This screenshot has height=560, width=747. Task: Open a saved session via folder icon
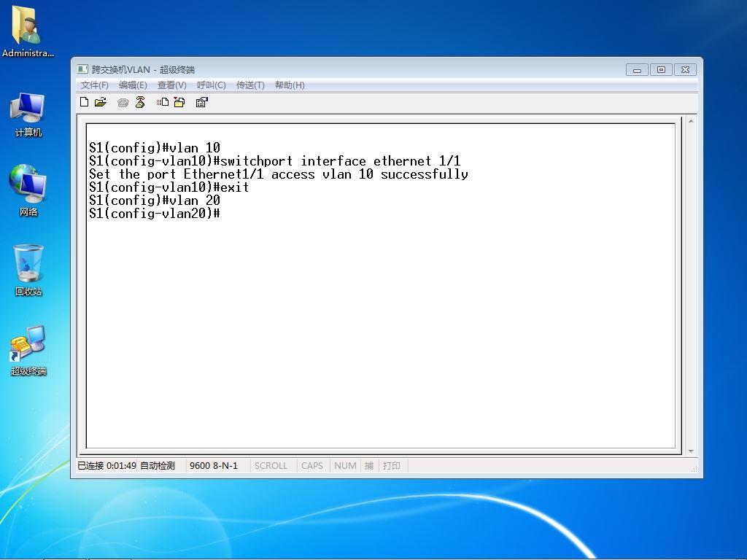(101, 102)
